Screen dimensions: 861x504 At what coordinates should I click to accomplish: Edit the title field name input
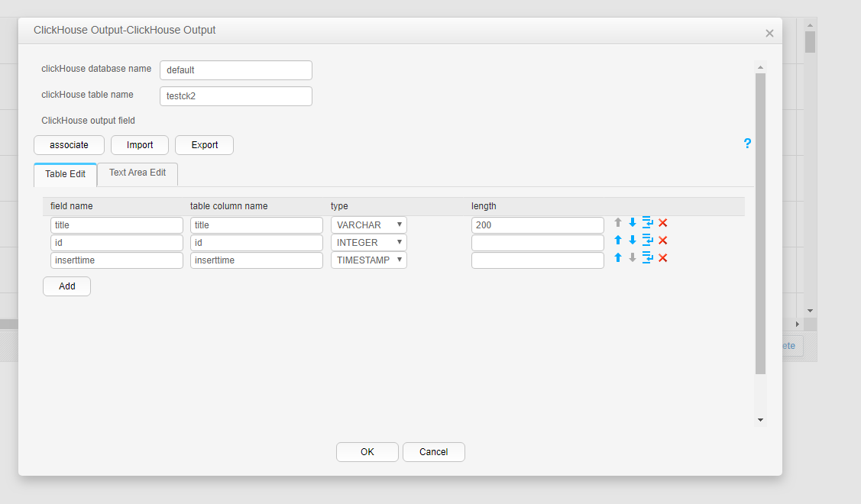coord(116,225)
